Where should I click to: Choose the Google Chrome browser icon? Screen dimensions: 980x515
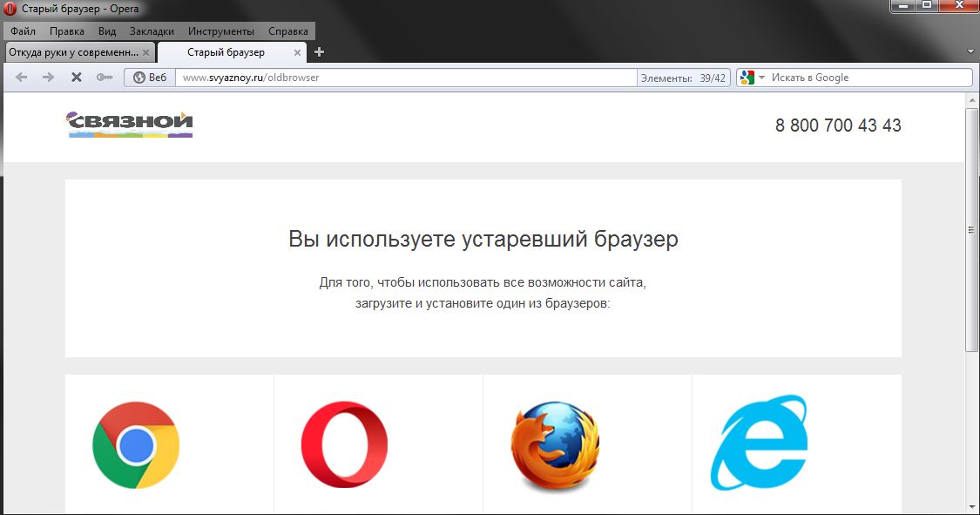click(x=136, y=445)
